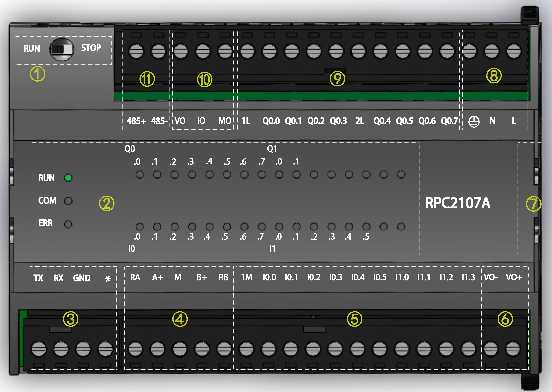Click the screw terminal below A+
552x392 pixels.
tap(157, 349)
